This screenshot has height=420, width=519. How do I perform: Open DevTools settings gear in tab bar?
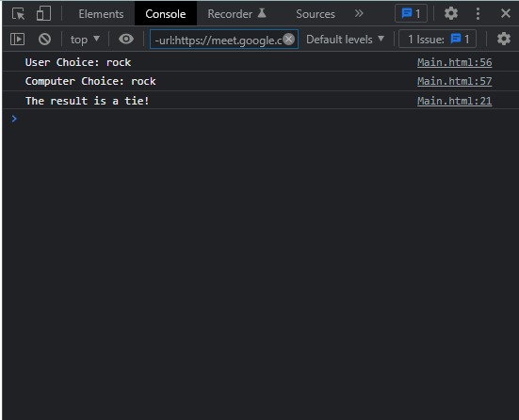tap(451, 13)
